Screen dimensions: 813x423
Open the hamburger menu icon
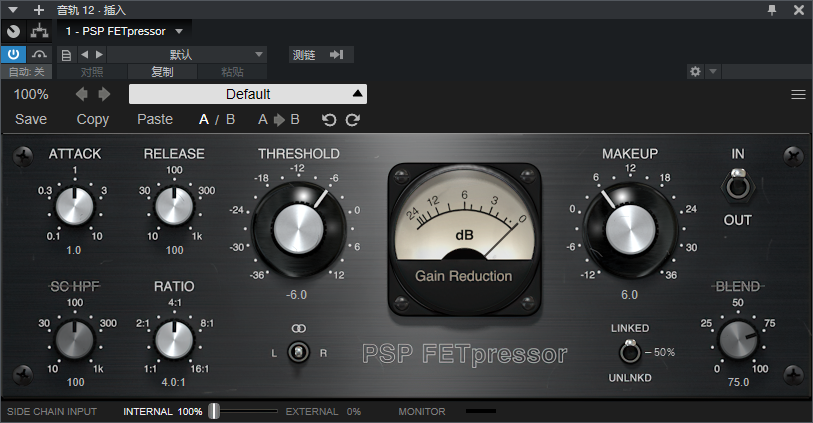(x=798, y=94)
